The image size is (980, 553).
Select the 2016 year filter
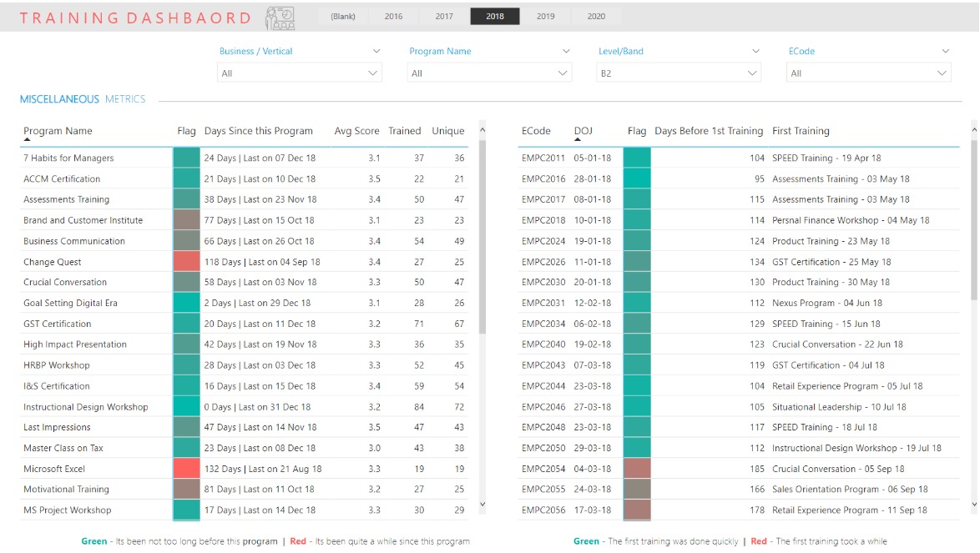tap(393, 17)
